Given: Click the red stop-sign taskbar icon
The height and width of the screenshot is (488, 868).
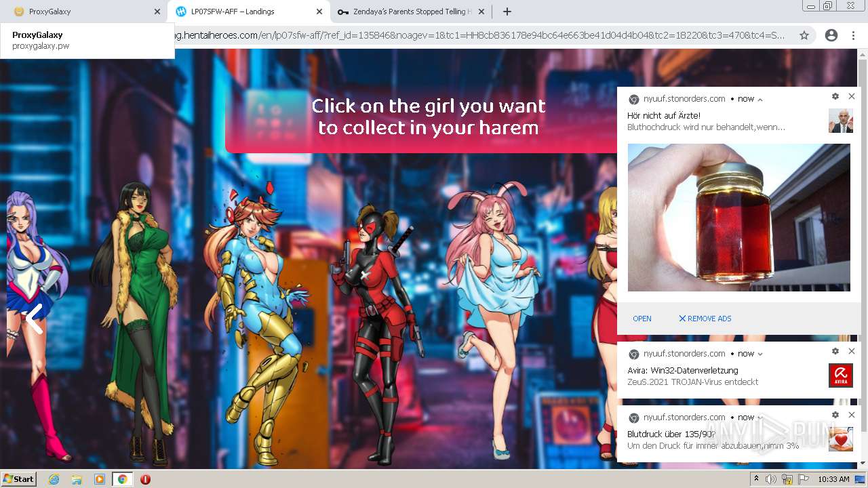Looking at the screenshot, I should [145, 479].
